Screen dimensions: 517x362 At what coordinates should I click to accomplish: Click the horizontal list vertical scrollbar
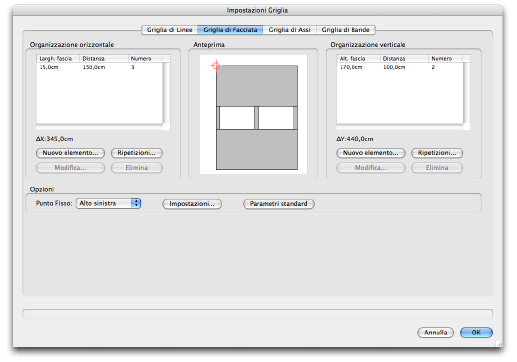tap(166, 93)
